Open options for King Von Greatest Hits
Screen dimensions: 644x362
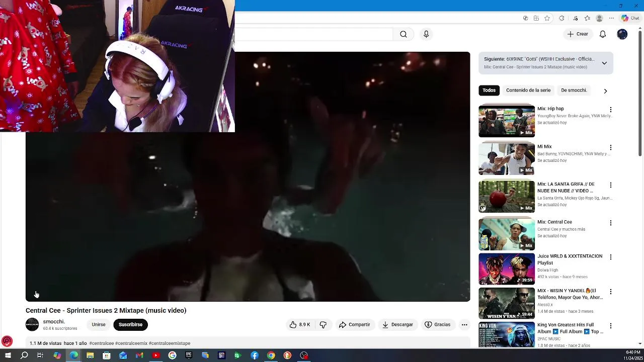[611, 326]
